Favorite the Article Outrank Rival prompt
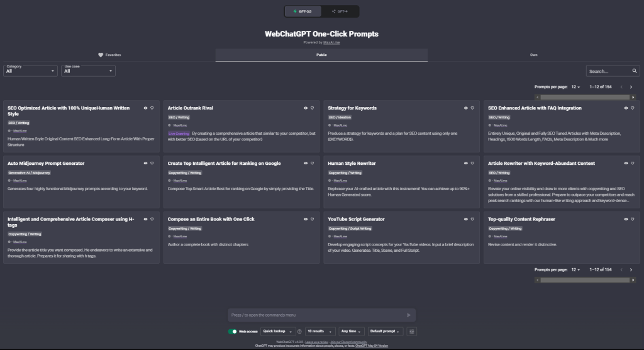 [x=312, y=108]
